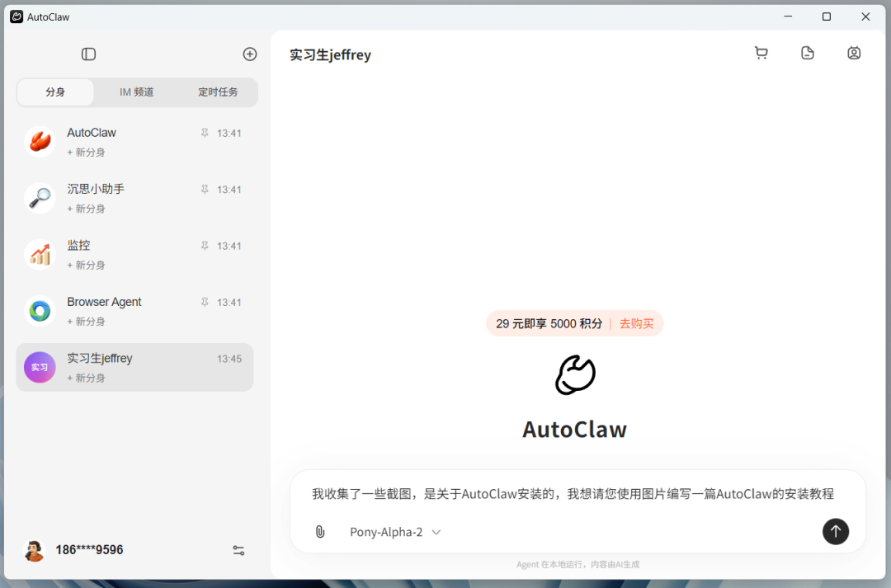Attach a file using the paperclip icon
Viewport: 891px width, 588px height.
click(x=320, y=532)
